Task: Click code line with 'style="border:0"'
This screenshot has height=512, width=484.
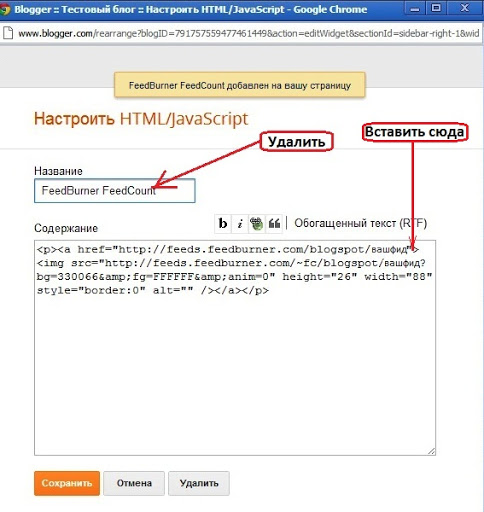Action: (x=153, y=291)
